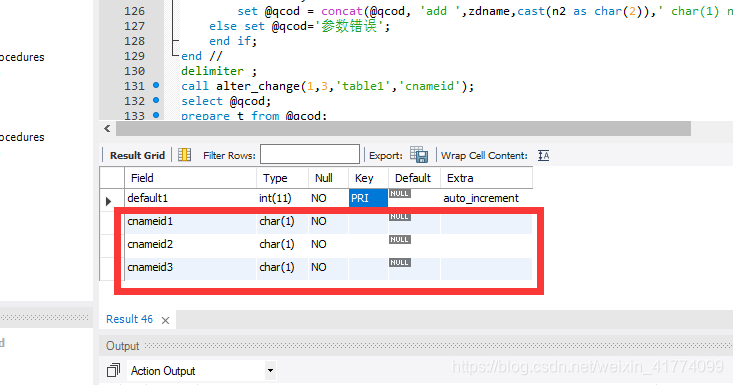Sort by the Extra column header
The image size is (733, 385).
[486, 178]
